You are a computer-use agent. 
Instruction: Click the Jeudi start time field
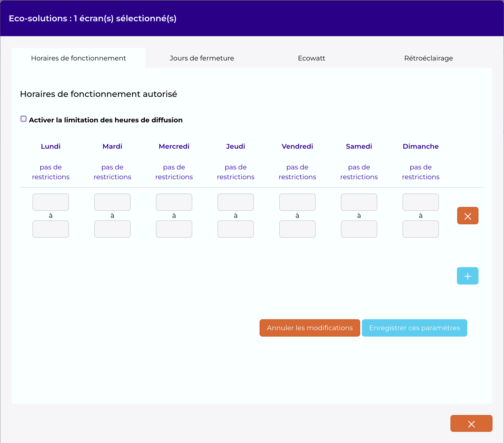point(236,202)
